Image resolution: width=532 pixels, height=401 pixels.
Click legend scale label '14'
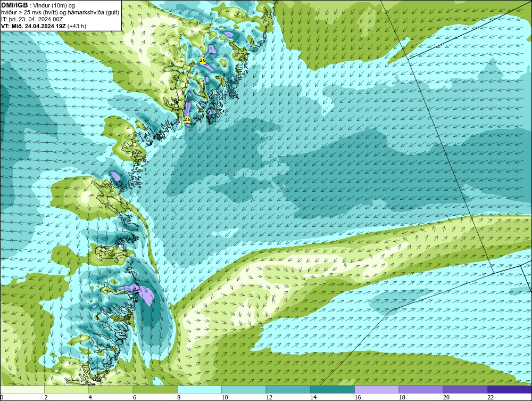point(313,397)
